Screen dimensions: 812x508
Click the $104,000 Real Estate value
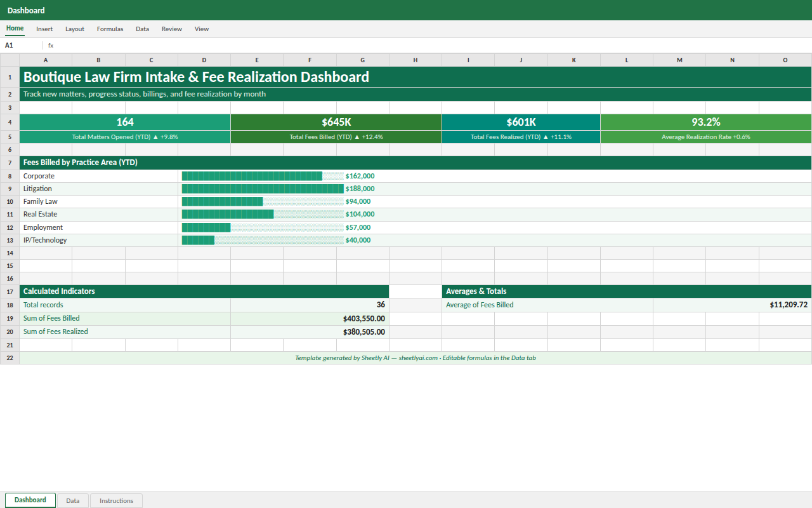360,214
